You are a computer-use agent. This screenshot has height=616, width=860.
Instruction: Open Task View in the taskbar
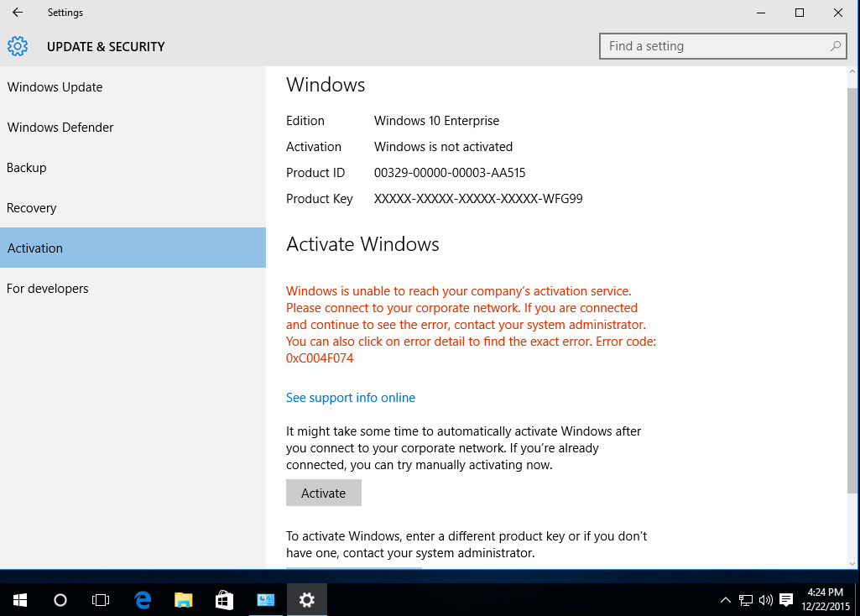coord(101,599)
